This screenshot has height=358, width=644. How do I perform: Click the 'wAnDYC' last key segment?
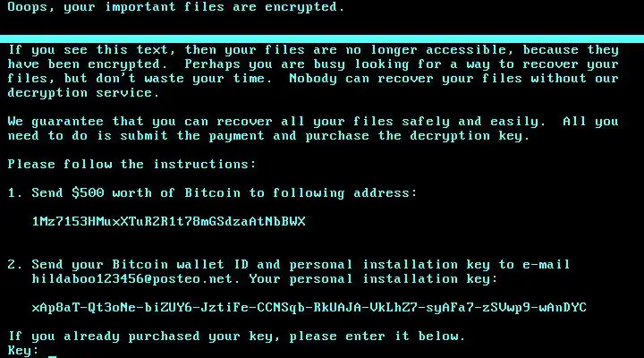(x=563, y=308)
